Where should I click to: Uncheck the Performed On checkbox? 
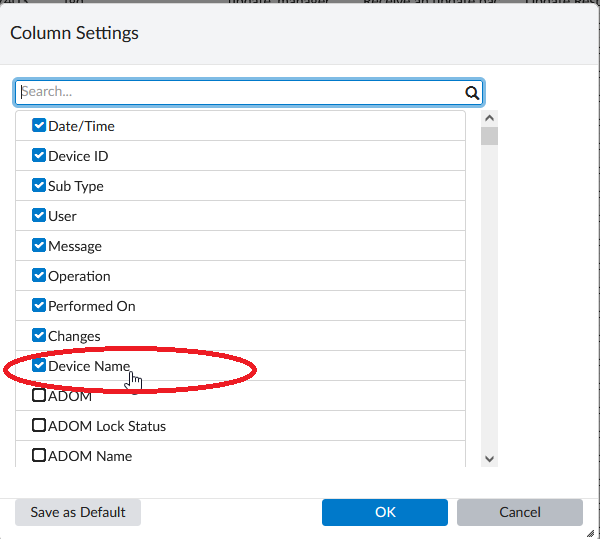click(x=39, y=306)
